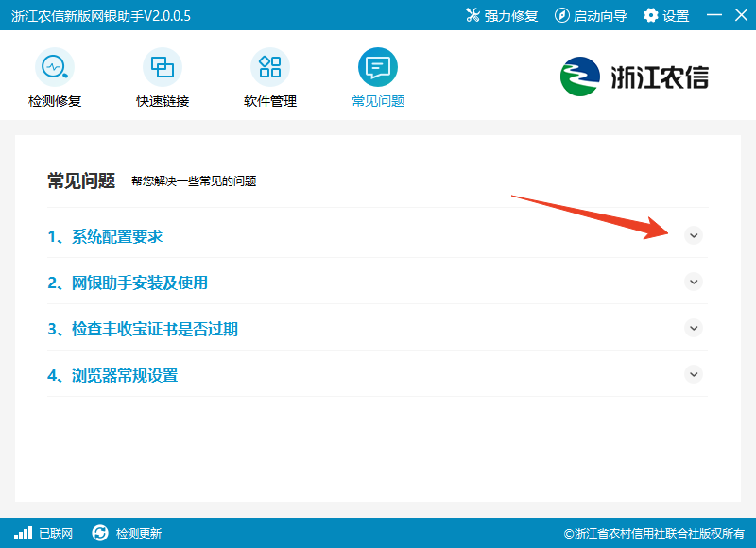Switch to the 软件管理 tab label

(x=270, y=101)
